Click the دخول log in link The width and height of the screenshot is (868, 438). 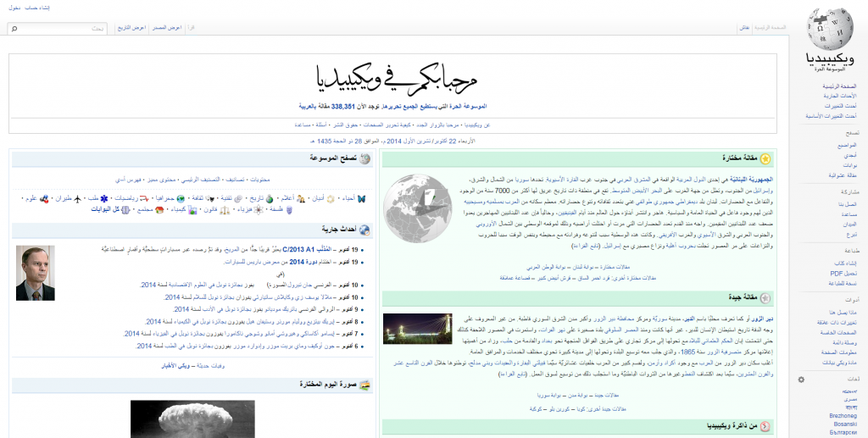(14, 8)
